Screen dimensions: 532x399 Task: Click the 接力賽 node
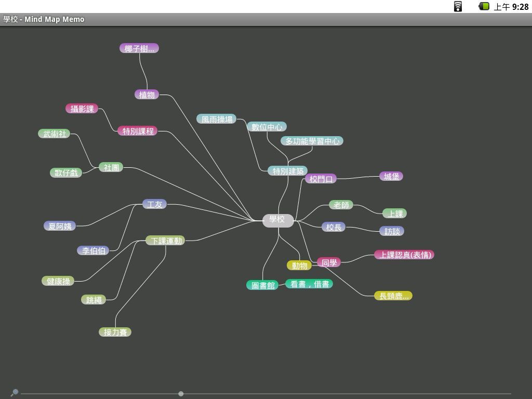[x=115, y=332]
